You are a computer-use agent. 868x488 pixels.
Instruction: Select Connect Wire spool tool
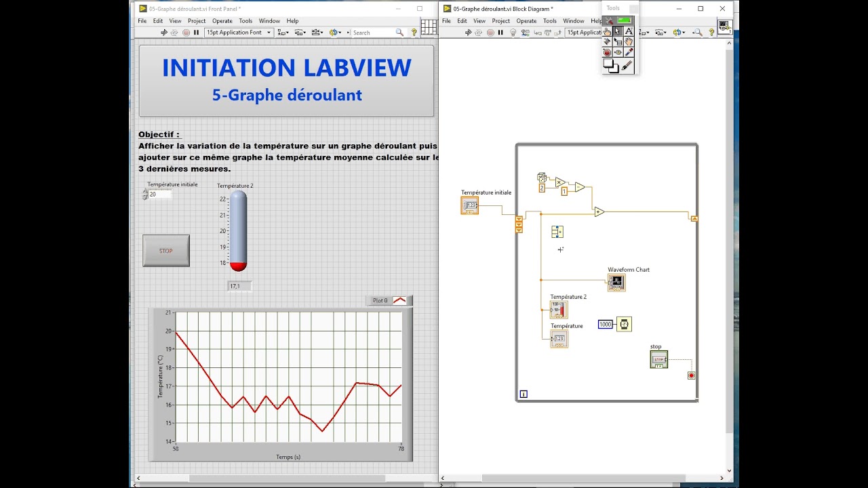[x=607, y=42]
